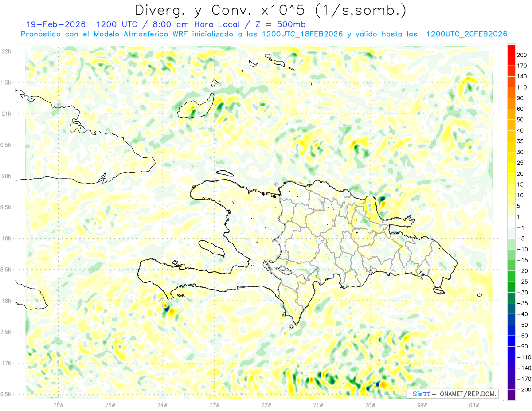Click the negative '-50' colorbar label
Image resolution: width=532 pixels, height=411 pixels.
tap(524, 325)
